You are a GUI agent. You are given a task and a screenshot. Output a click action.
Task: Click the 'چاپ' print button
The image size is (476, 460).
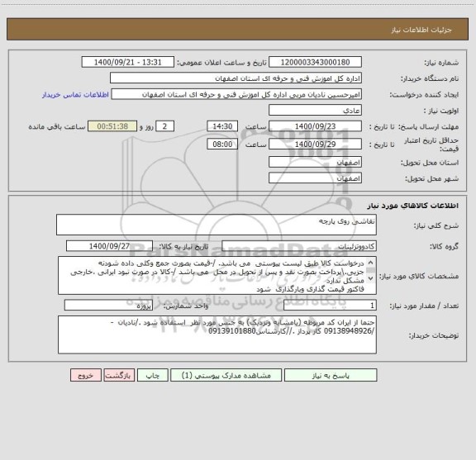(152, 375)
